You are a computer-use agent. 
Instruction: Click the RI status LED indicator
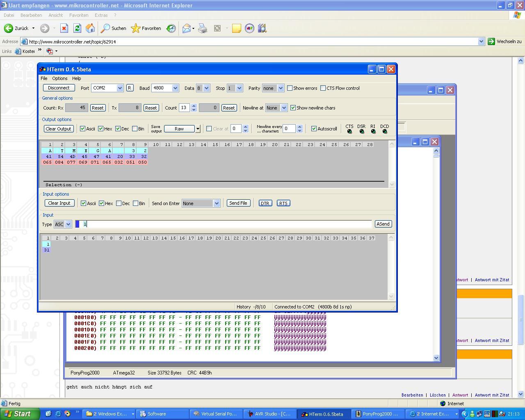373,131
